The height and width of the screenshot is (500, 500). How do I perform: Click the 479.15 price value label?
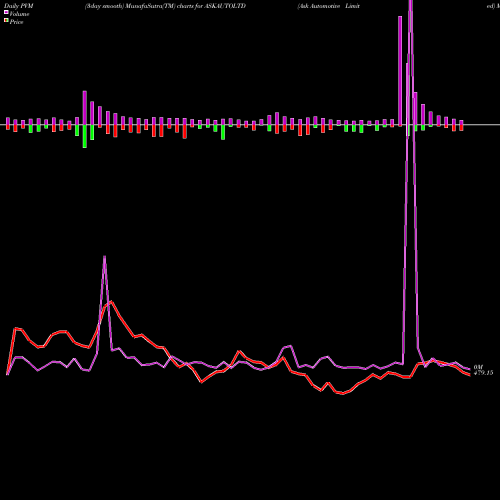click(483, 373)
